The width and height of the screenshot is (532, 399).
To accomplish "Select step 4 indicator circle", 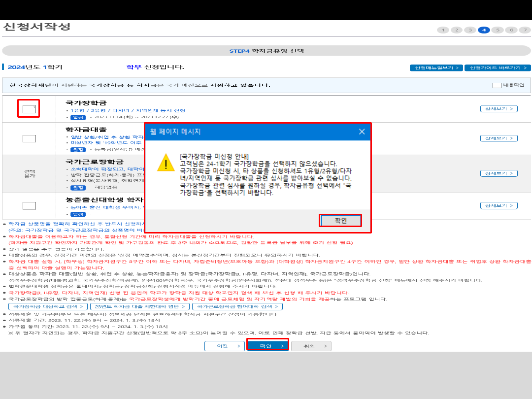I will (484, 30).
